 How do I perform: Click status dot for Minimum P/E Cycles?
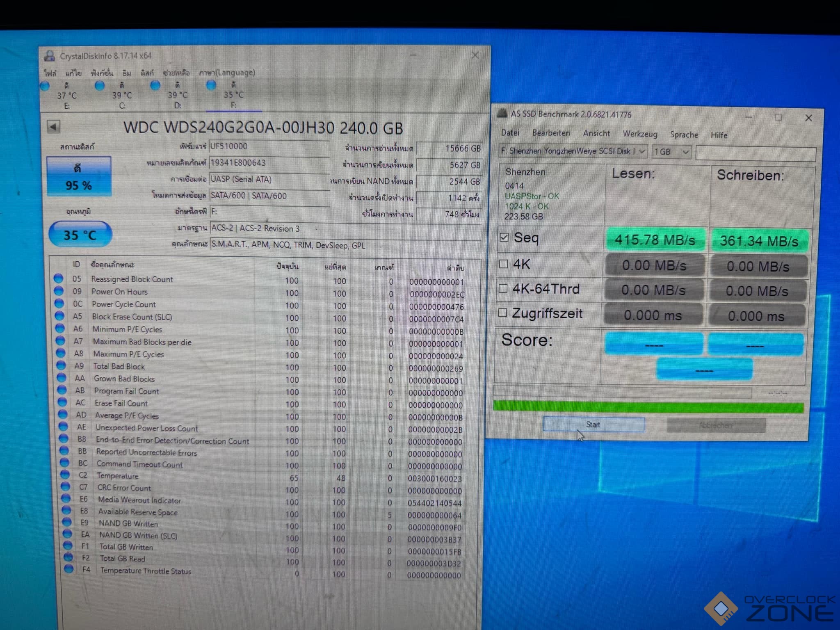click(60, 328)
